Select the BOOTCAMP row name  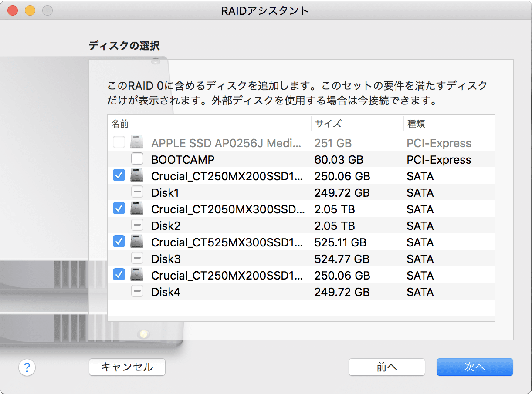[x=183, y=160]
